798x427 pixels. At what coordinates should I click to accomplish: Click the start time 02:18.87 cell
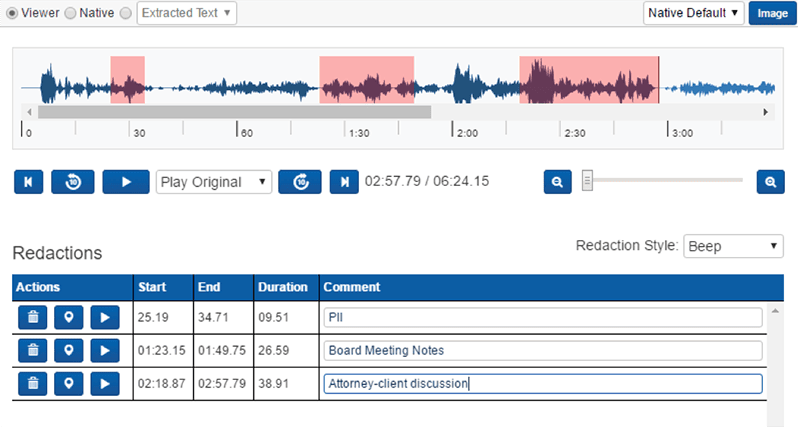pyautogui.click(x=162, y=384)
